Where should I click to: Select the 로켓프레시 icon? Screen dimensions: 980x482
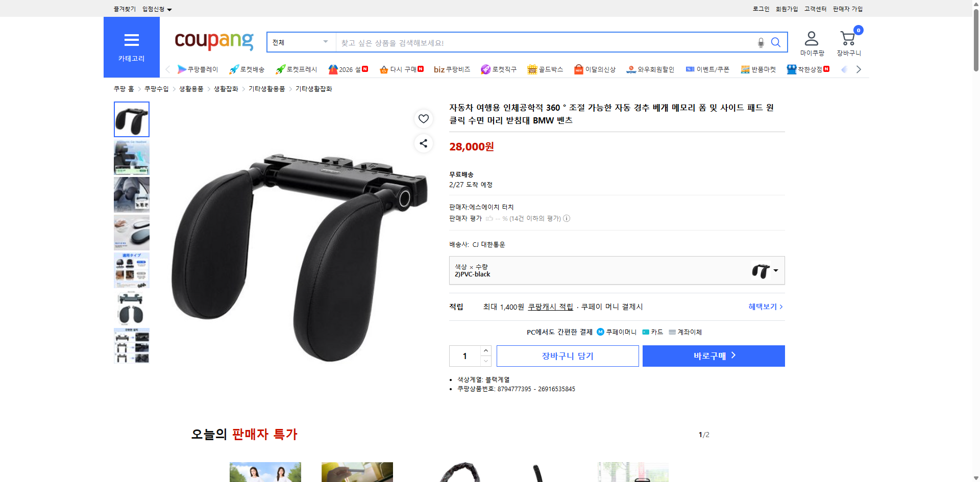280,69
